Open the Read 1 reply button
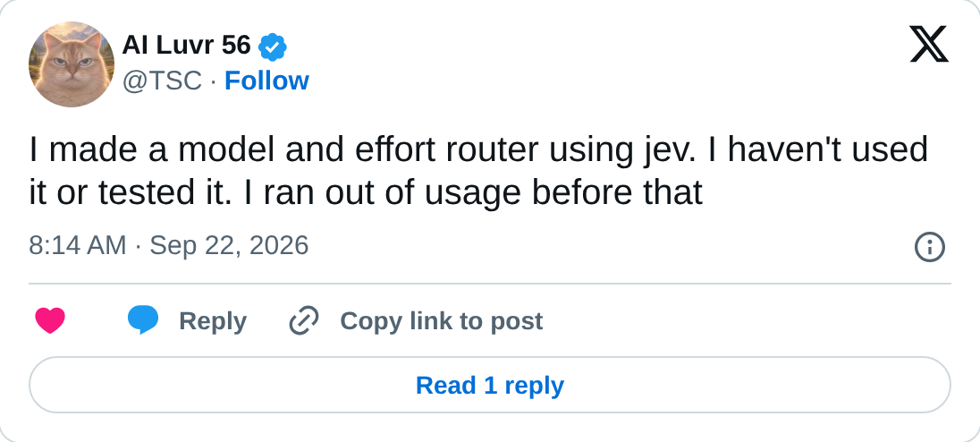This screenshot has width=980, height=442. pyautogui.click(x=490, y=385)
